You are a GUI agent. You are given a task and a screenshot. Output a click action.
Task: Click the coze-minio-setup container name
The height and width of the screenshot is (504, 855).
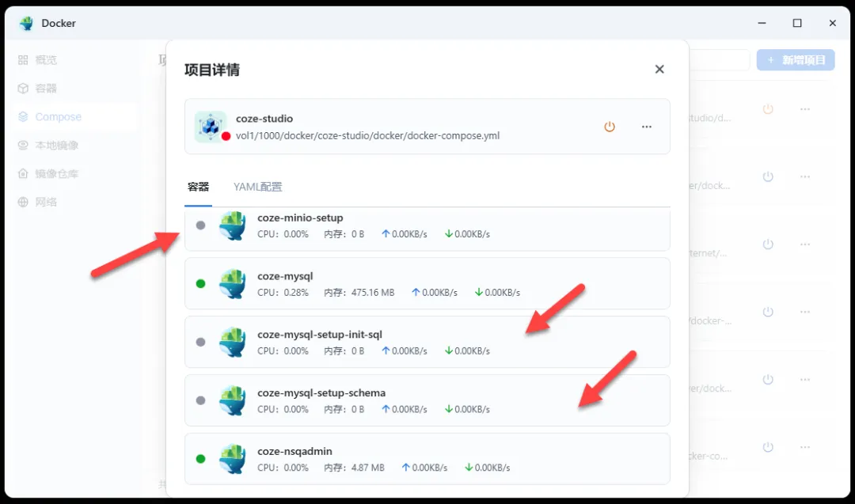[301, 218]
